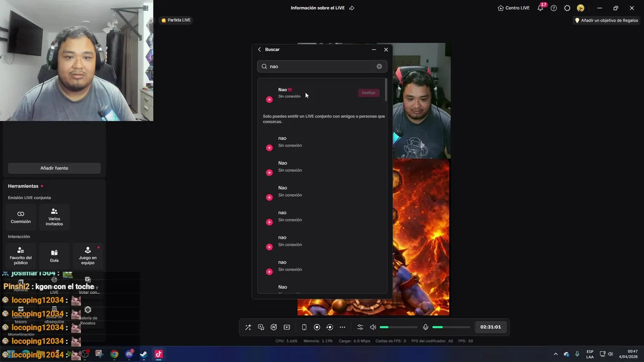
Task: Click the 'CPU: 1.66%' status text
Action: pyautogui.click(x=286, y=341)
